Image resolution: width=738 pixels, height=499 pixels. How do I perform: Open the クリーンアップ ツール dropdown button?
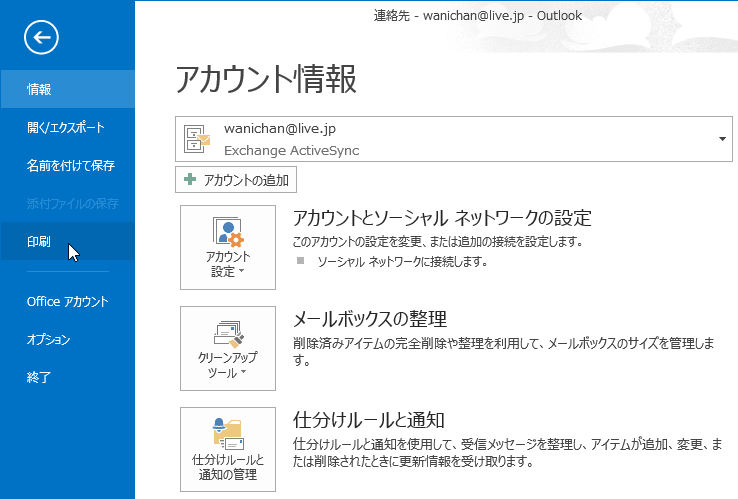[x=228, y=348]
